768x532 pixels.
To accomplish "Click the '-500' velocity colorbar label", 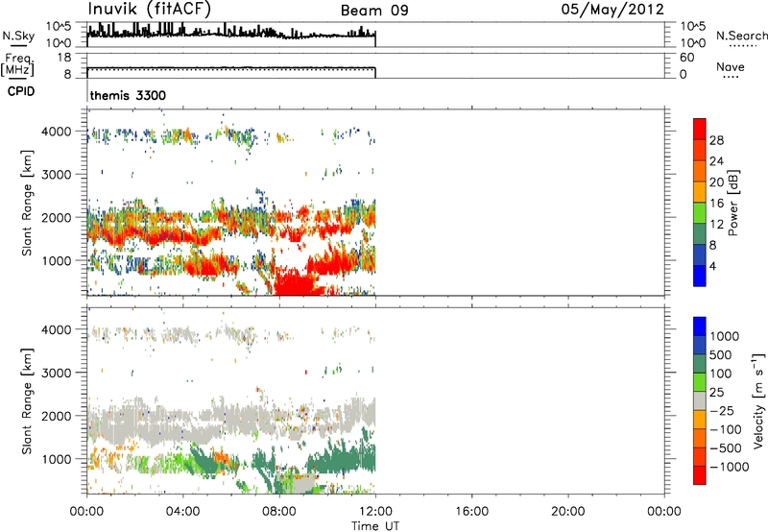I will pos(726,447).
